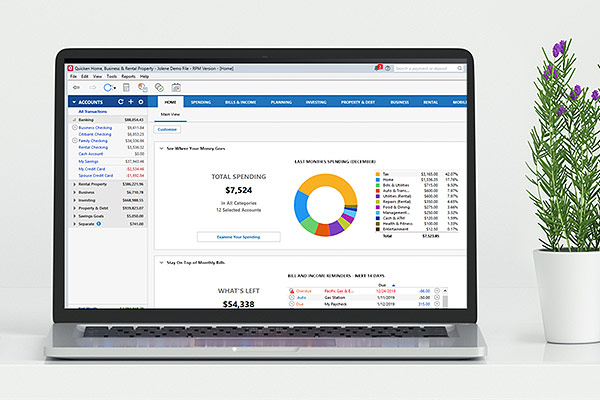
Task: Click the blue Home legend color swatch
Action: 378,180
